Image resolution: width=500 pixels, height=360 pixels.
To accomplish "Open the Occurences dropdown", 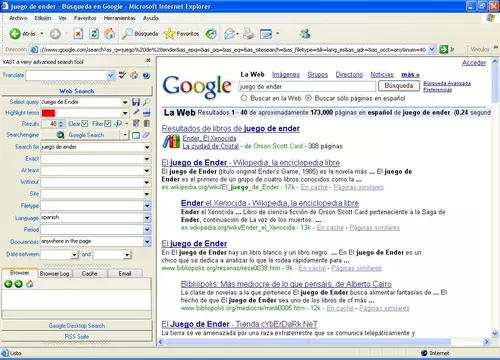I will tap(147, 242).
